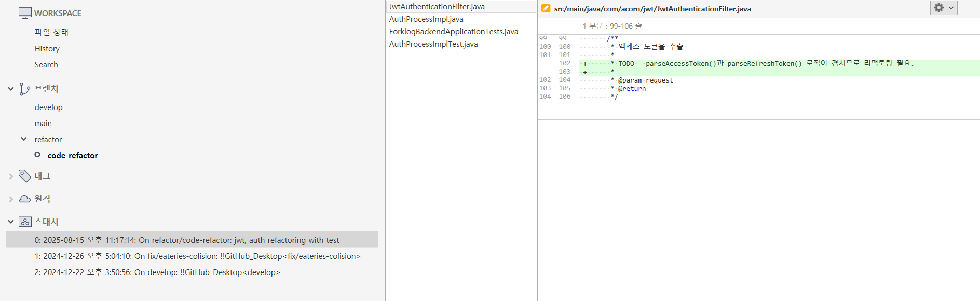This screenshot has height=301, width=980.
Task: Click the modified file icon in diff header
Action: pos(546,8)
